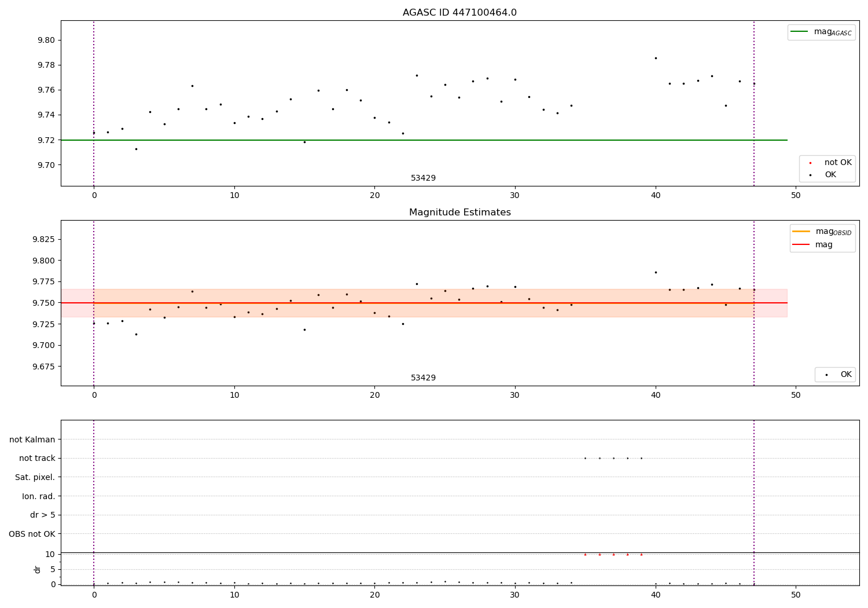Click x-tick 30 under the bottom dr plot
The image size is (868, 608).
(x=515, y=595)
